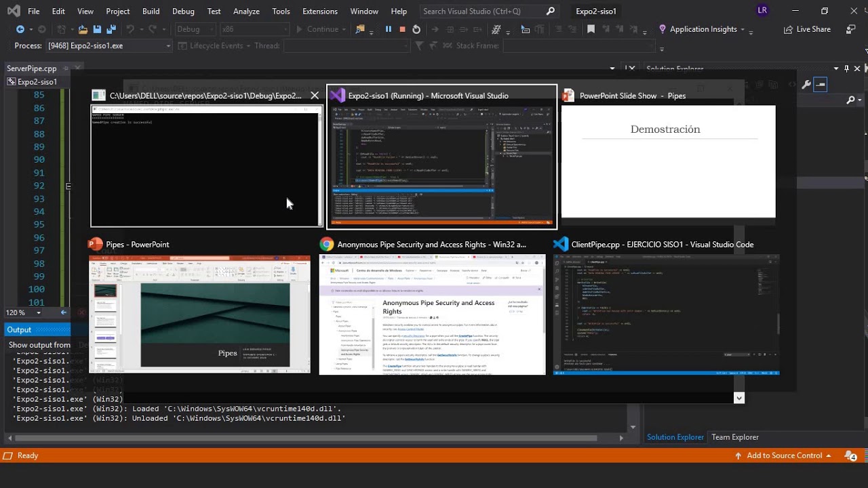Open the Continue button dropdown arrow
868x488 pixels.
(344, 30)
